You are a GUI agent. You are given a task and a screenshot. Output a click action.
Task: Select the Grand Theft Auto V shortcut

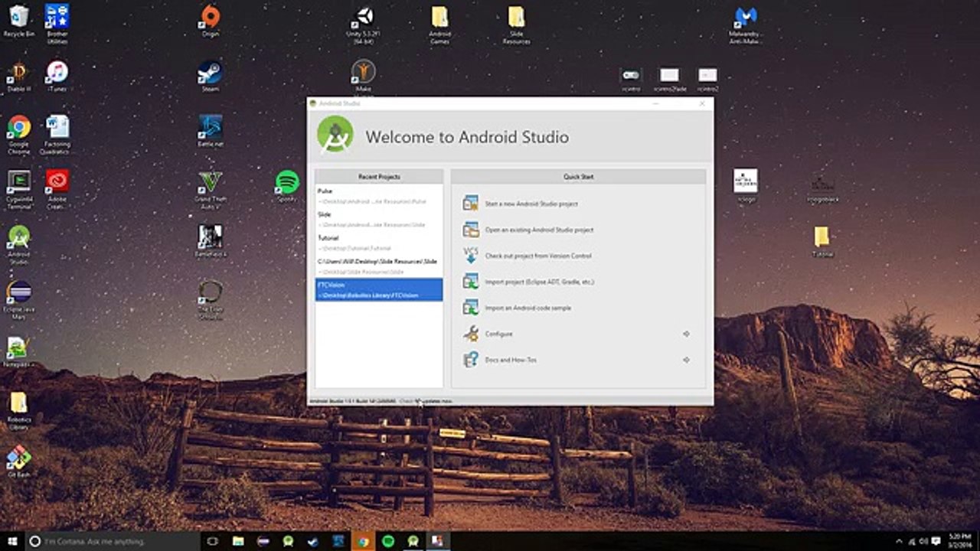tap(210, 189)
